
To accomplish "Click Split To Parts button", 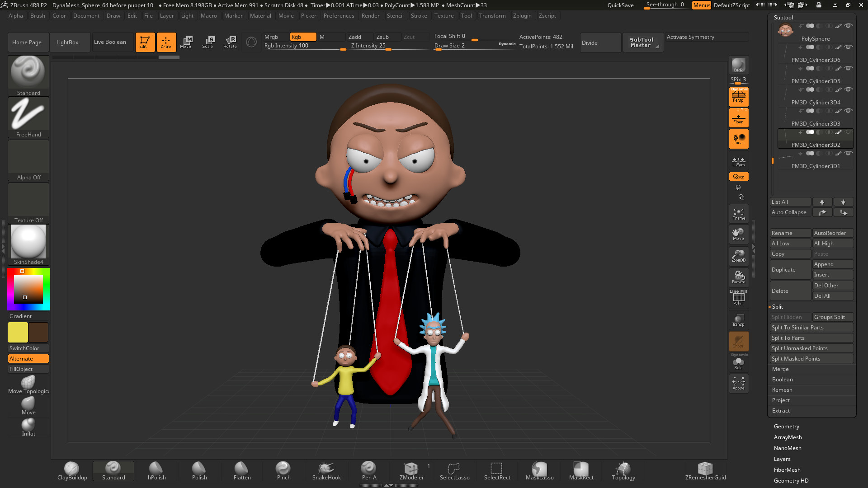I will (x=811, y=338).
